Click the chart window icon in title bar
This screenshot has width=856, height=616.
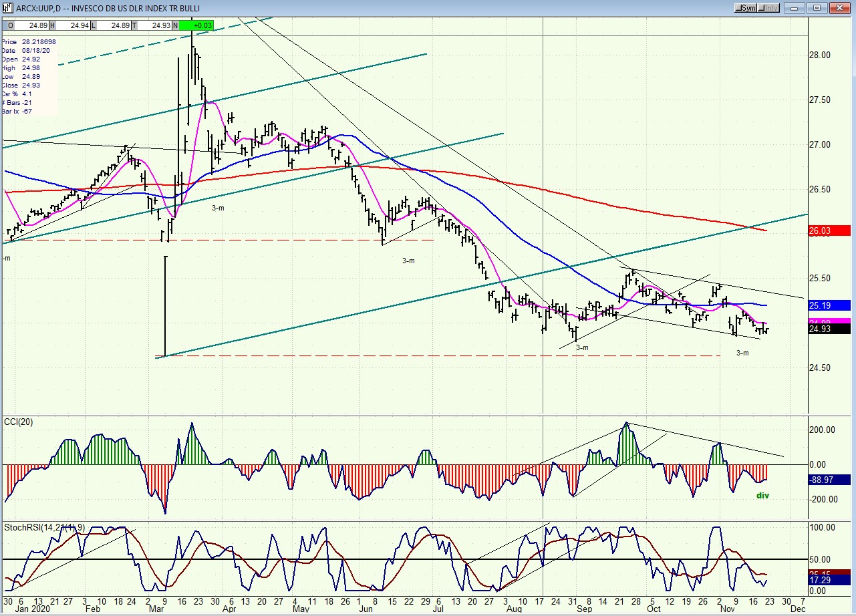coord(7,7)
